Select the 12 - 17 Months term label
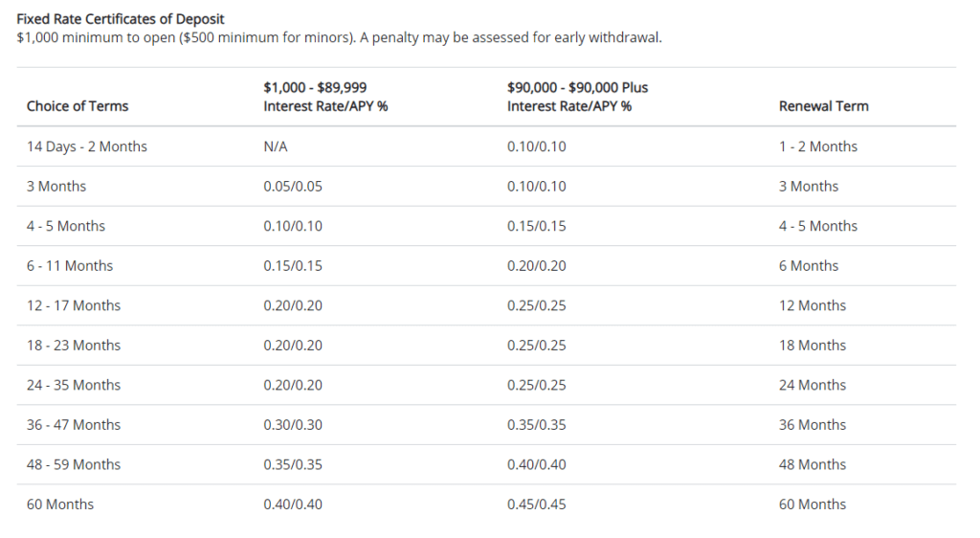980x538 pixels. coord(73,305)
